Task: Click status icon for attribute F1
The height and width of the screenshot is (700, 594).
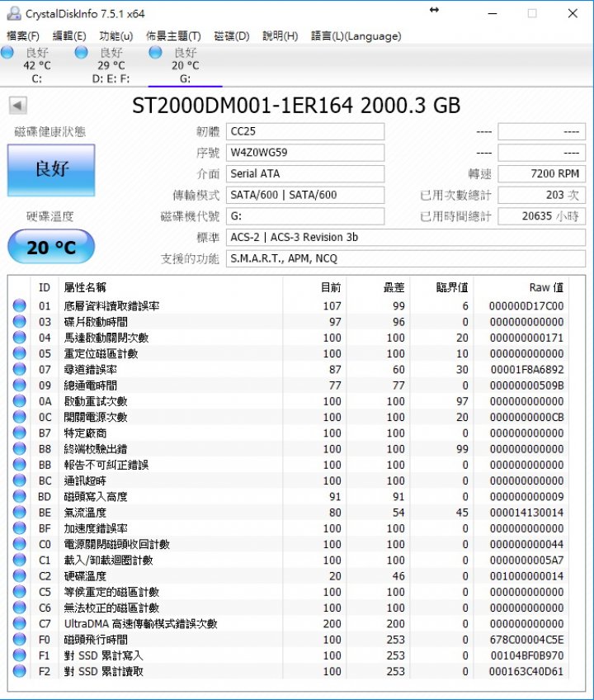Action: 19,655
